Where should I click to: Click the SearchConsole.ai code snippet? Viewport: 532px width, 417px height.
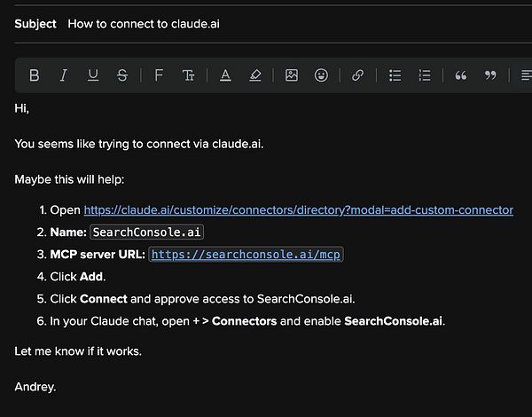146,232
